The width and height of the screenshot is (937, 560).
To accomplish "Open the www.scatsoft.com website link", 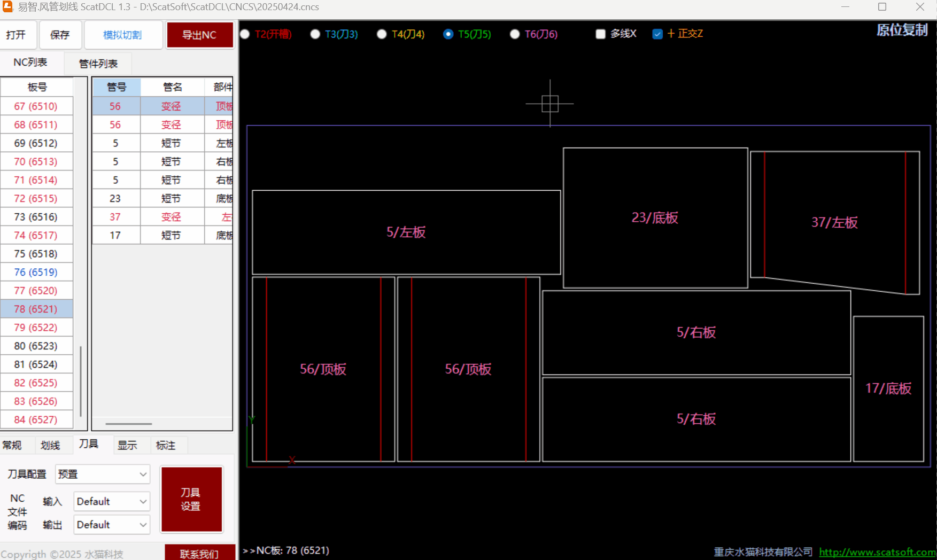I will tap(877, 552).
